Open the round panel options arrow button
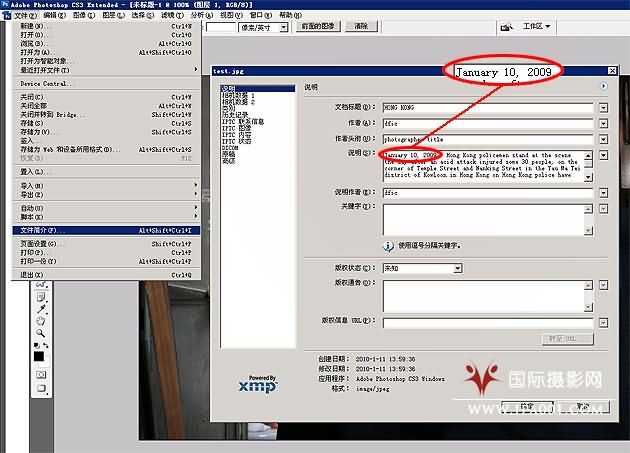Image resolution: width=630 pixels, height=453 pixels. (x=603, y=86)
